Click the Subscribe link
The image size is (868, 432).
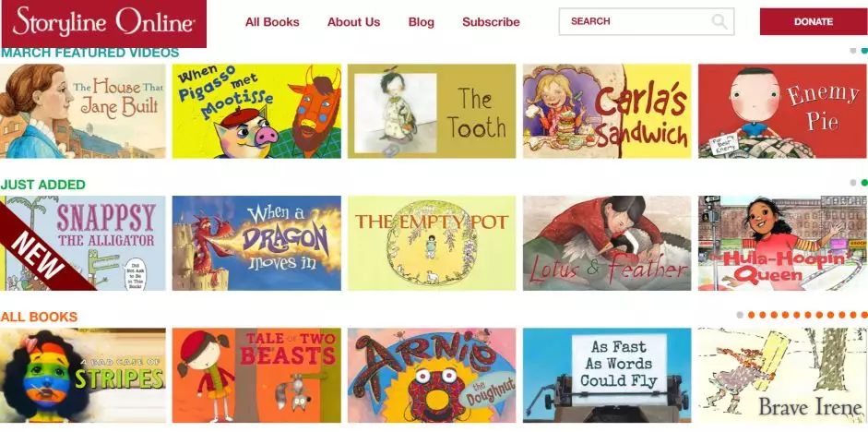(491, 22)
